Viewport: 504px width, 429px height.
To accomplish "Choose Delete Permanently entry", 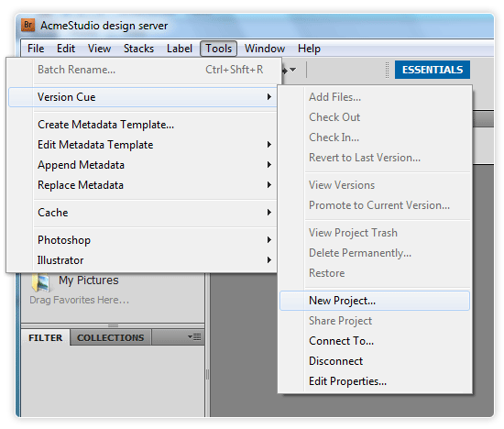I will click(375, 253).
